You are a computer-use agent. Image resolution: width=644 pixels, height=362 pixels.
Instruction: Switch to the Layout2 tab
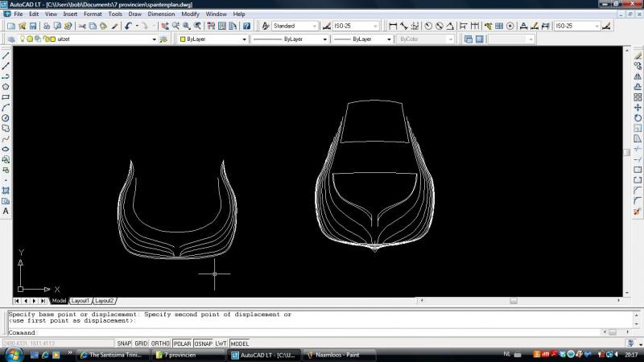point(104,301)
